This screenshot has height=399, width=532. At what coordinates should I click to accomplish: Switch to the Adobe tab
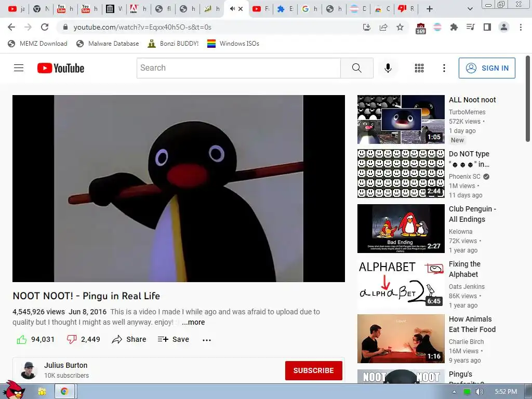pyautogui.click(x=138, y=9)
